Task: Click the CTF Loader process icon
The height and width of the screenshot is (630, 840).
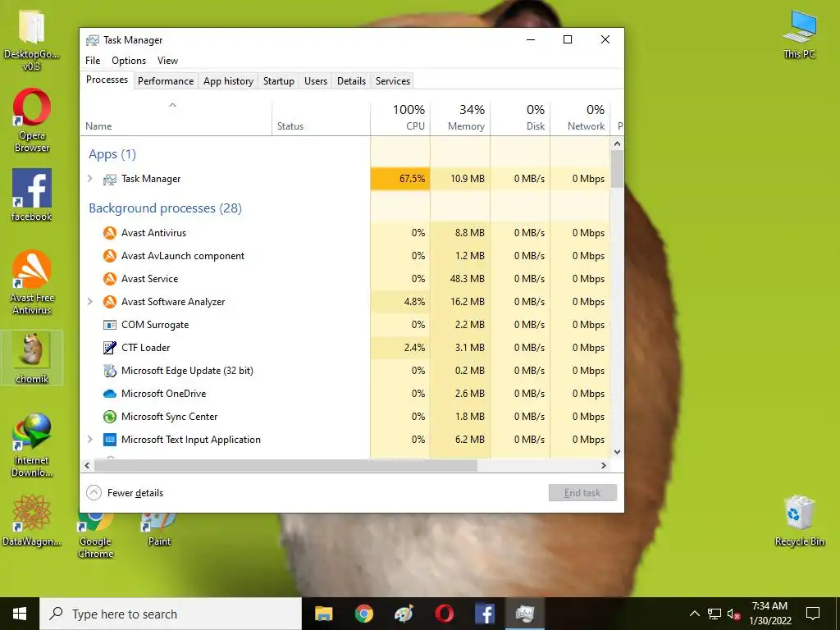Action: (110, 348)
